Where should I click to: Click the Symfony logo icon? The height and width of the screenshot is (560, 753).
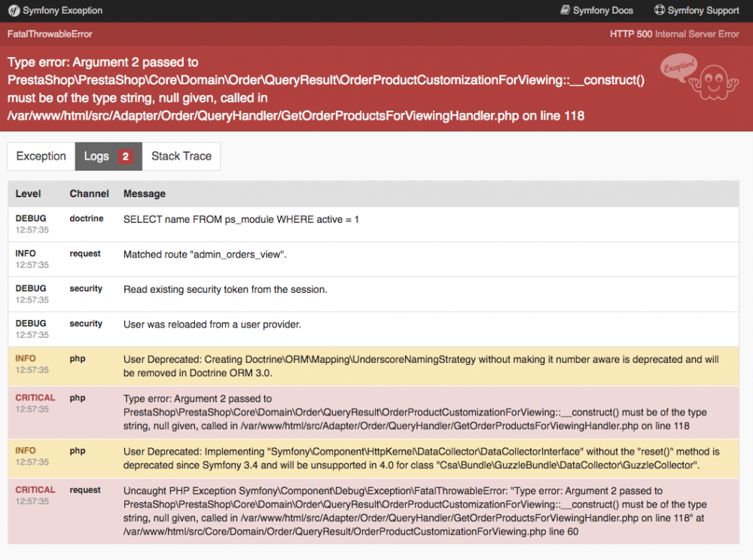click(14, 11)
